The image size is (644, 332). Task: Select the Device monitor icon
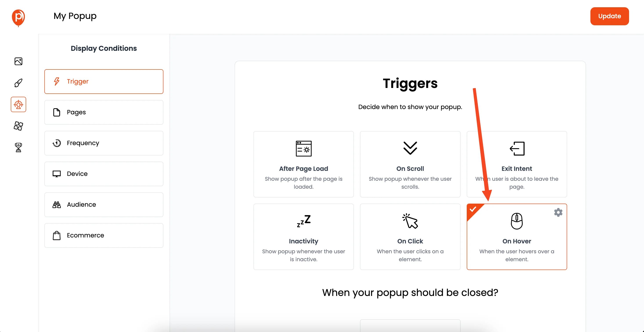(56, 174)
